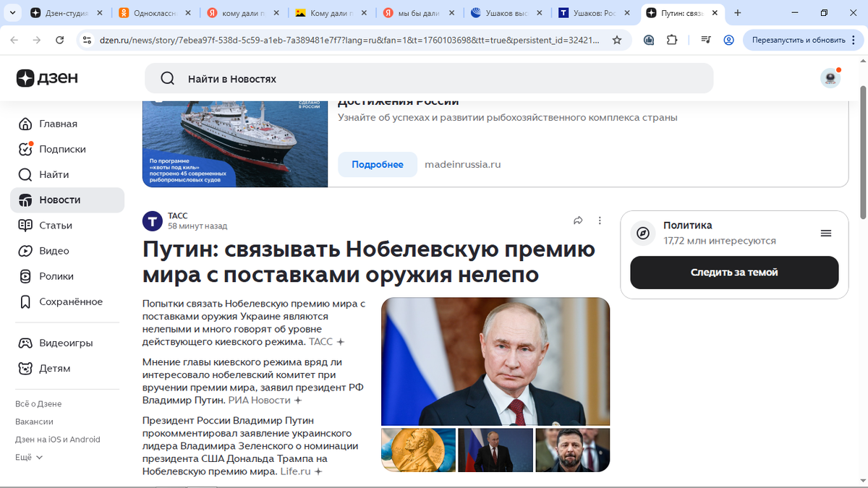Open the Политика topic hamburger menu
This screenshot has height=488, width=868.
point(826,233)
